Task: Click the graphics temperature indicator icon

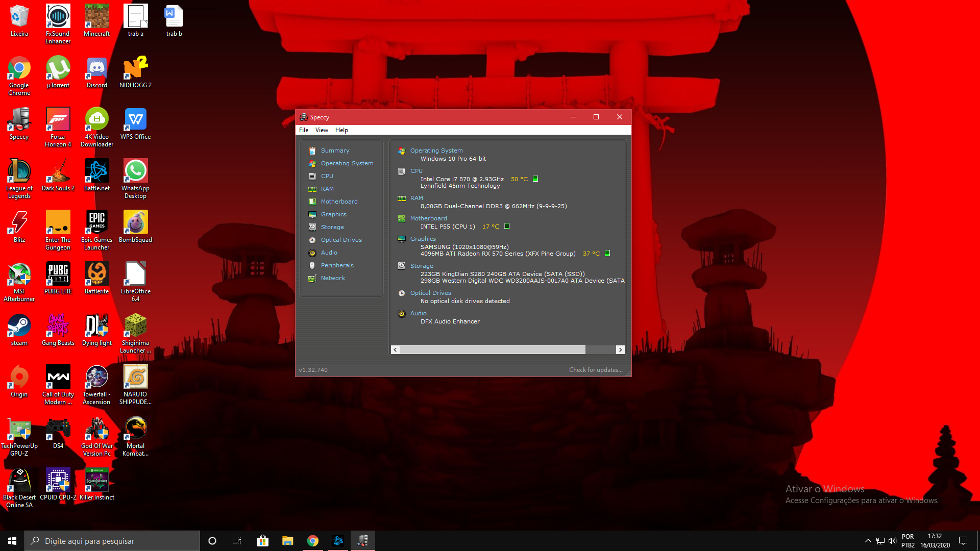Action: coord(607,253)
